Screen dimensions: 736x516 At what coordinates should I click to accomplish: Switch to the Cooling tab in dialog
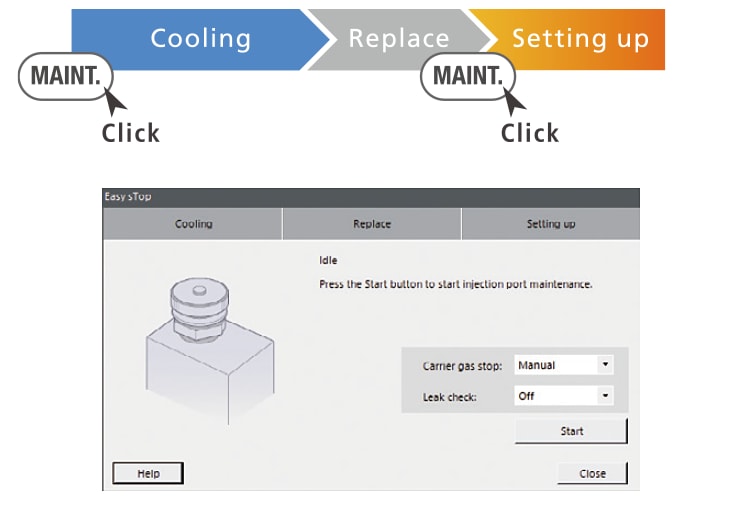click(193, 224)
